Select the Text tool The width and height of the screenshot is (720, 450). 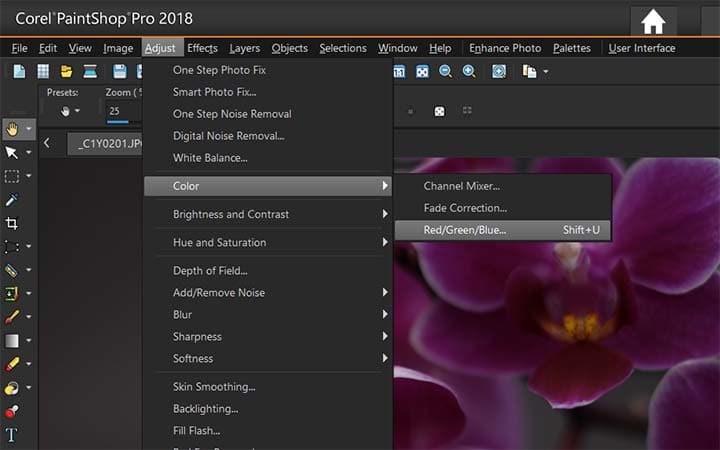[x=11, y=434]
